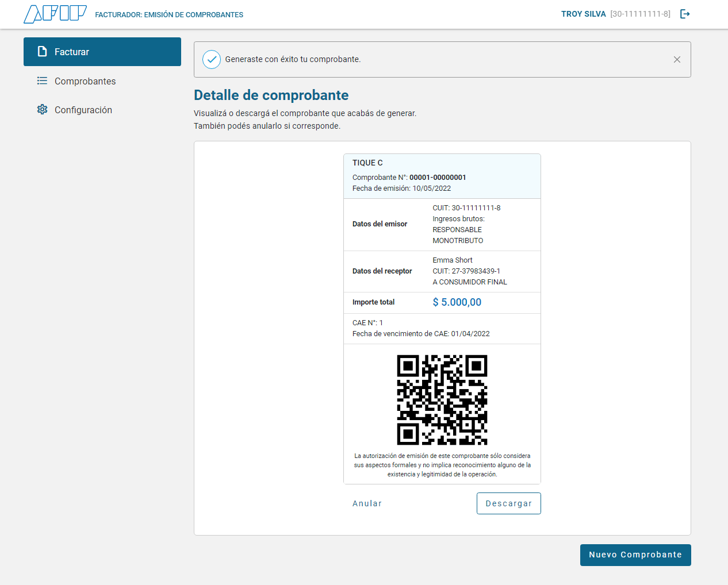
Task: Click the 'También podés anularlo si corresponde' text
Action: pos(267,126)
